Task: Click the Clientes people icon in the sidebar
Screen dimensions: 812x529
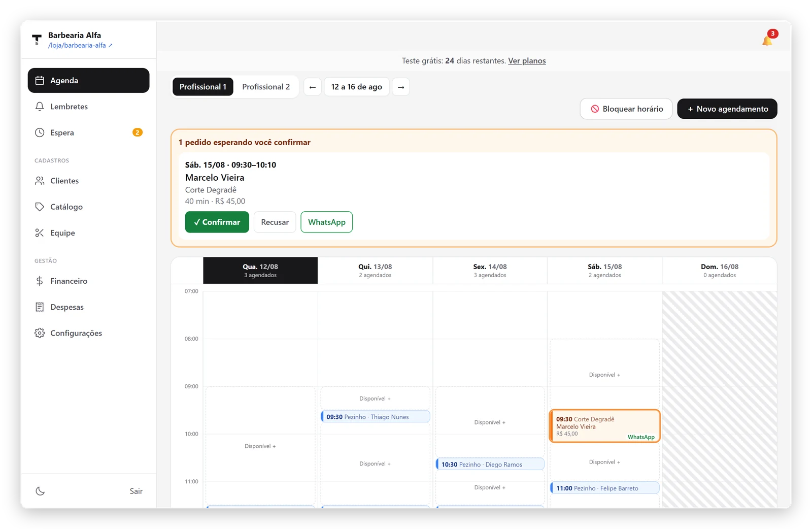Action: 40,181
